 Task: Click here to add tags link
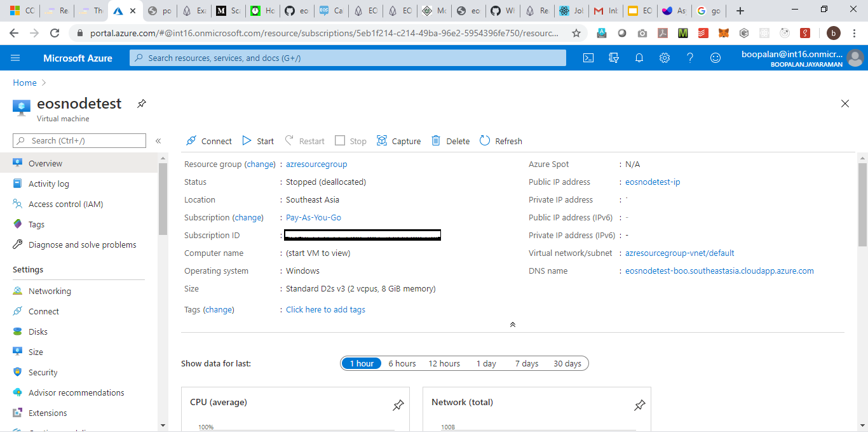pyautogui.click(x=325, y=309)
